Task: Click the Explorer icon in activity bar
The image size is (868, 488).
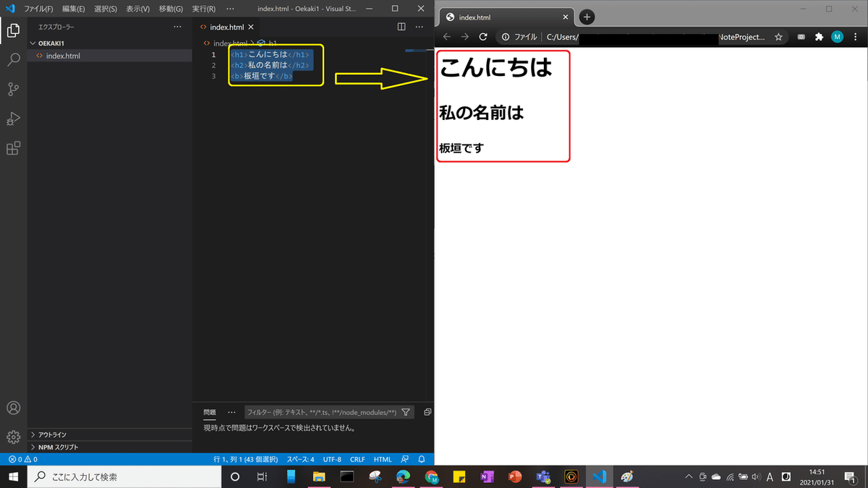Action: point(13,31)
